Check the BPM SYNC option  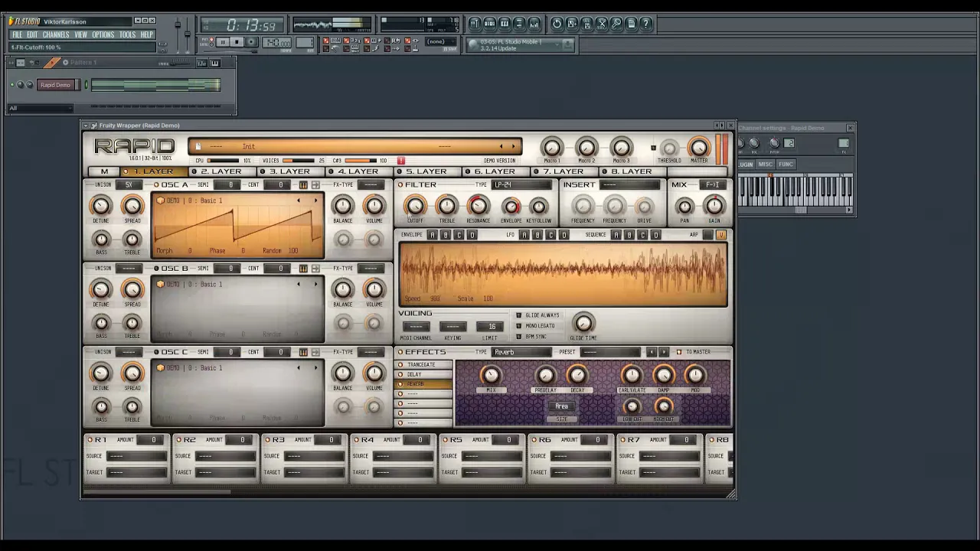click(518, 337)
